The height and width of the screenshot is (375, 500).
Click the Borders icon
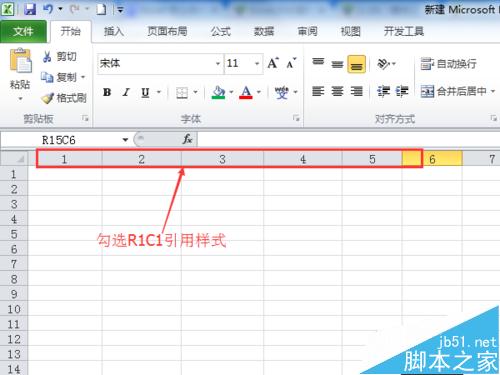coord(182,93)
